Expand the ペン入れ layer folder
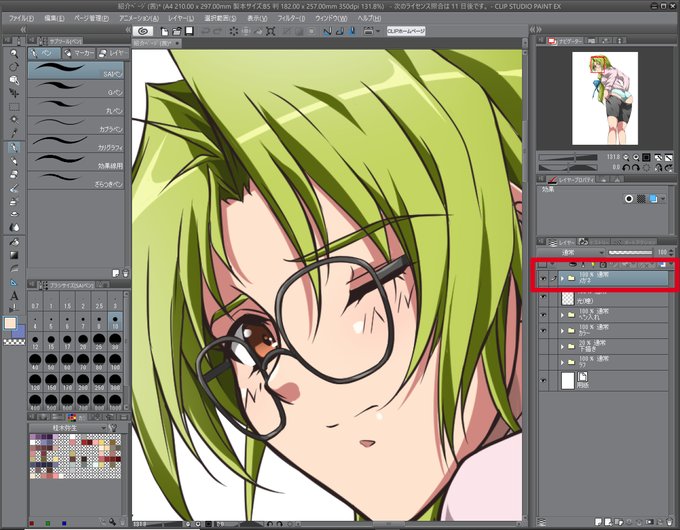The height and width of the screenshot is (530, 680). [562, 314]
